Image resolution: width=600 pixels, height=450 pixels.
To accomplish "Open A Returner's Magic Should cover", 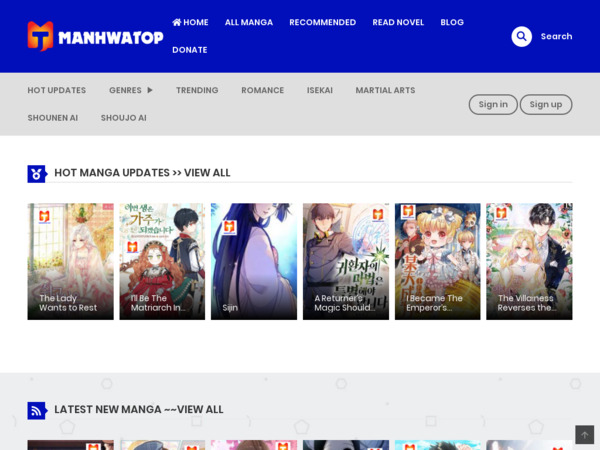I will (x=346, y=261).
